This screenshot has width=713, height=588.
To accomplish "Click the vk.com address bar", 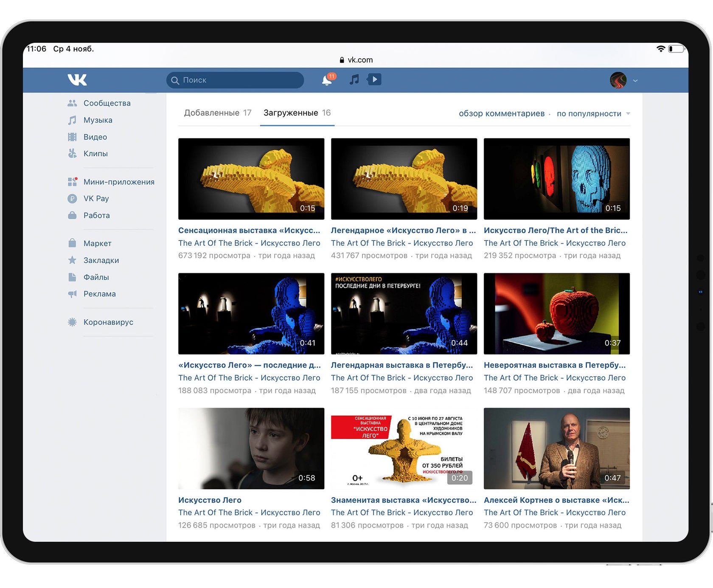I will coord(356,60).
